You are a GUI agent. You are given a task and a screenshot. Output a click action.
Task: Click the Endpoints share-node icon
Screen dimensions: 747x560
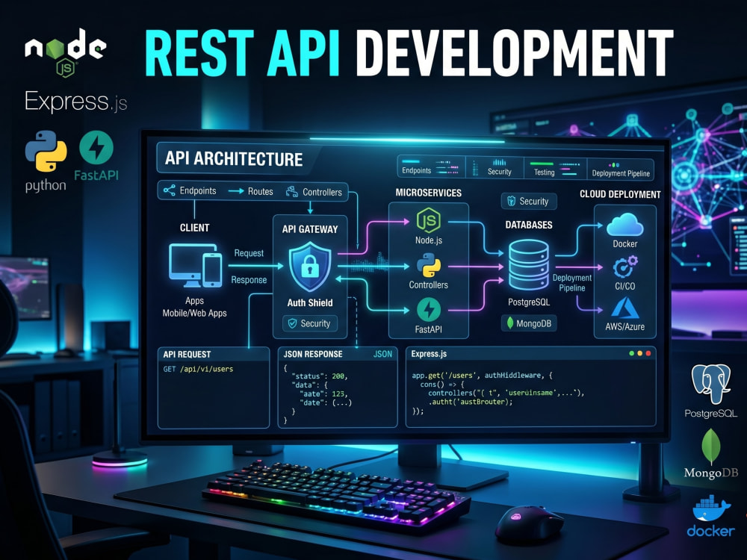click(x=169, y=190)
